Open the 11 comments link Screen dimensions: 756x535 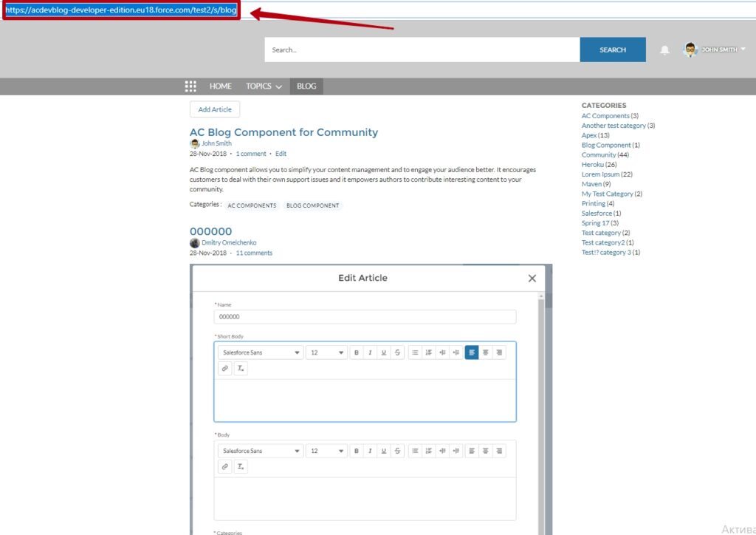click(x=254, y=253)
